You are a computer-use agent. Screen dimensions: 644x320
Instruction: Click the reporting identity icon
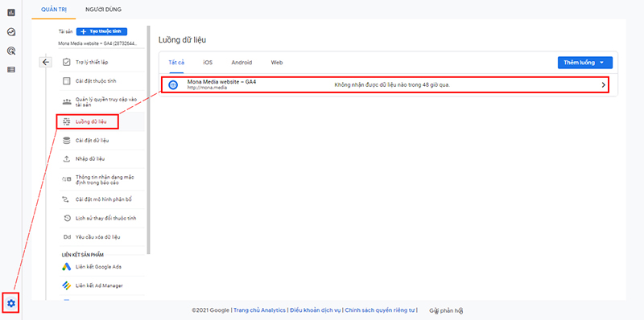pyautogui.click(x=66, y=179)
